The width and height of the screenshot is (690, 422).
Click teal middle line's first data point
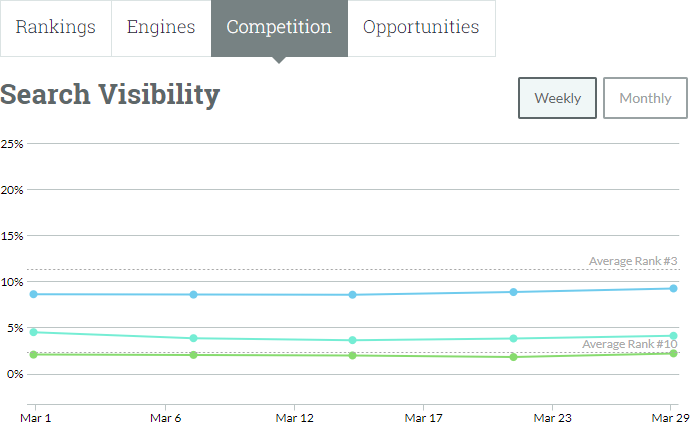click(x=34, y=332)
